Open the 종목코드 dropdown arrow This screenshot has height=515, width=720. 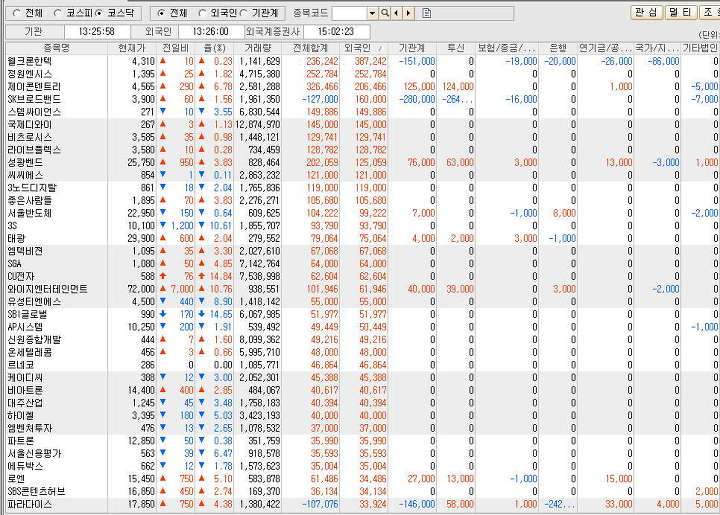(x=372, y=13)
